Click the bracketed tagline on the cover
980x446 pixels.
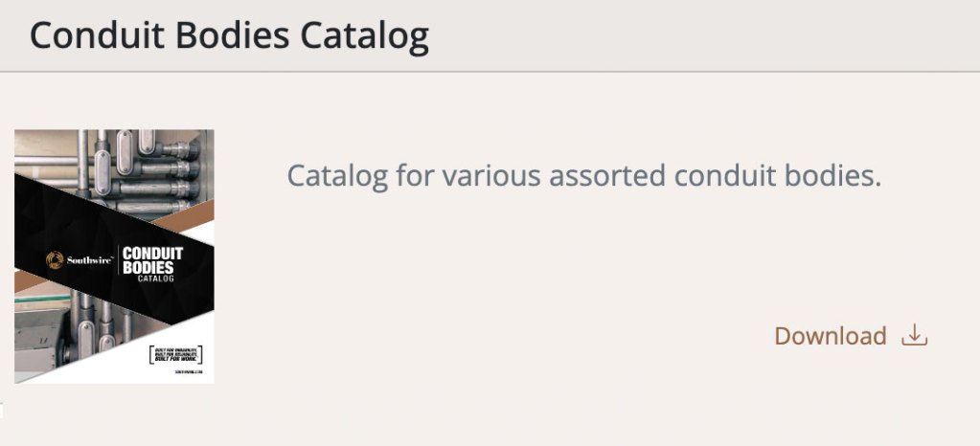coord(175,354)
